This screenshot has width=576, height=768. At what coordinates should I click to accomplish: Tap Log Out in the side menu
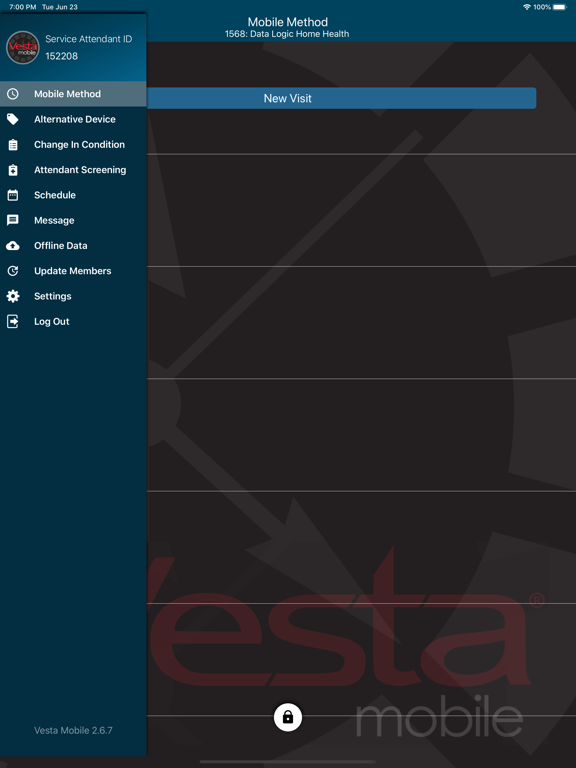(73, 321)
